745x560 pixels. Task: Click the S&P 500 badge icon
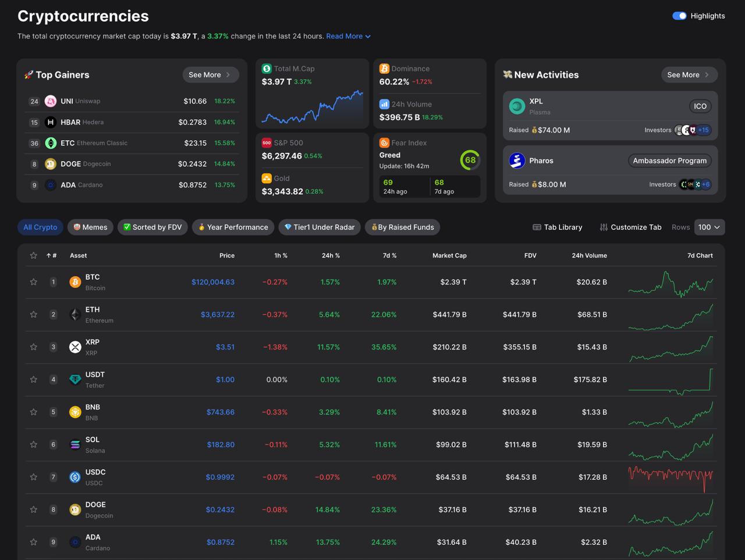(267, 142)
